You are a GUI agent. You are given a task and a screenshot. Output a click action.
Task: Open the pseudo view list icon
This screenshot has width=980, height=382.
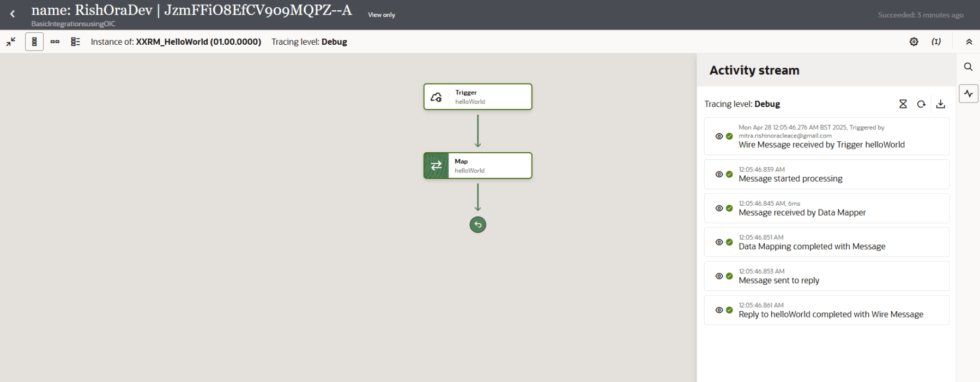tap(75, 41)
